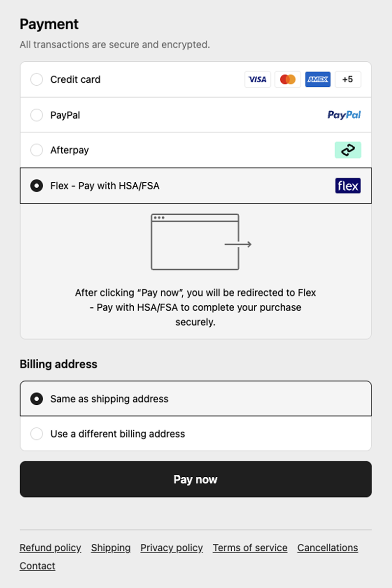Click the PayPal logo
The width and height of the screenshot is (392, 588).
pyautogui.click(x=344, y=115)
